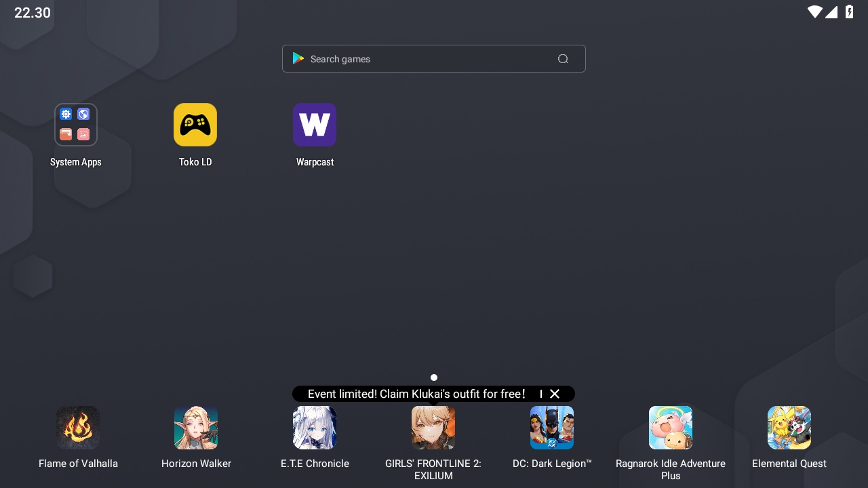Click the "System Apps" label

(x=76, y=162)
